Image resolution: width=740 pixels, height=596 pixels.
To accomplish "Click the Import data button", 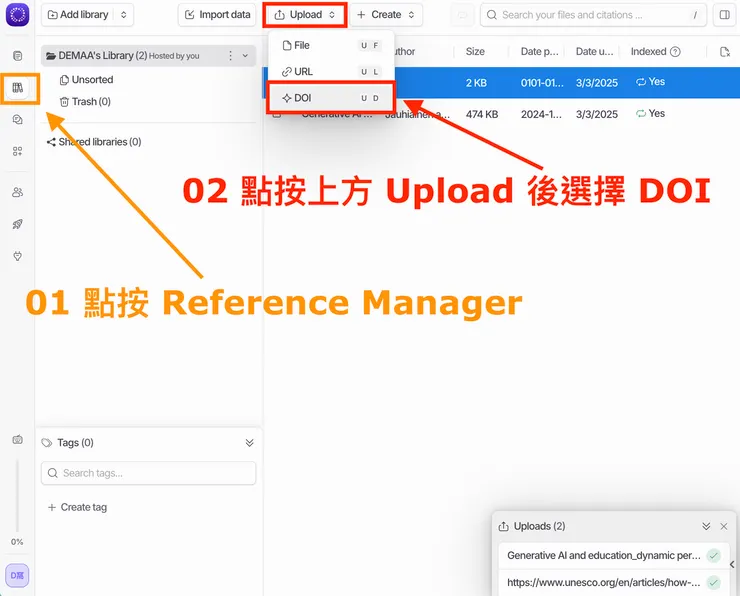I will coord(217,15).
